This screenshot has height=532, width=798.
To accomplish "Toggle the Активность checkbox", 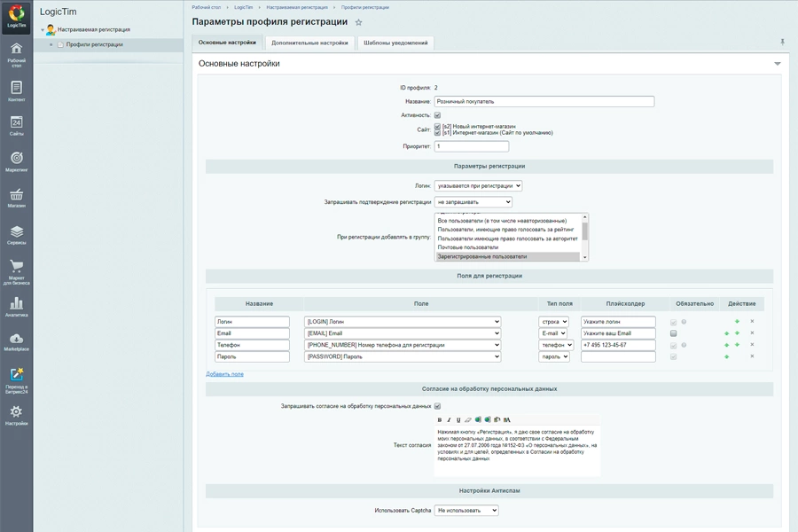I will tap(437, 115).
